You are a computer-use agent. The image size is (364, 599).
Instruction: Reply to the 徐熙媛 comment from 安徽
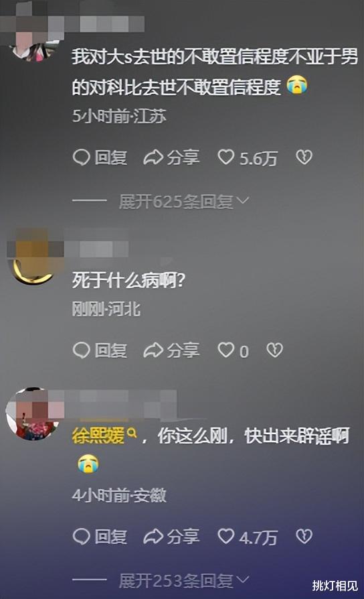click(100, 536)
